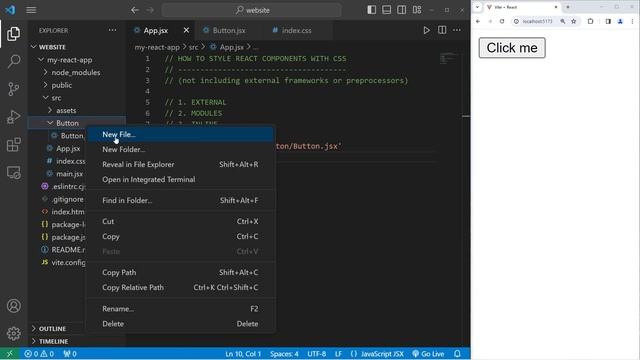
Task: Open editor More Actions ellipsis
Action: pyautogui.click(x=457, y=30)
